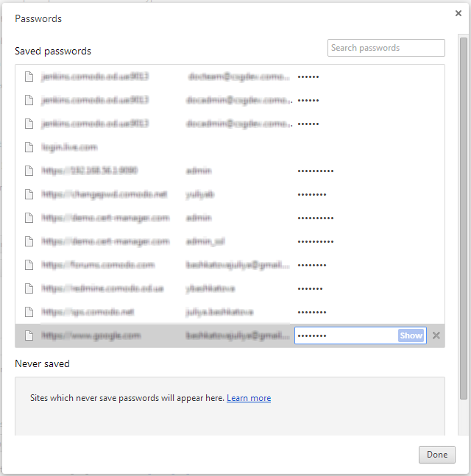The image size is (471, 476).
Task: Focus the Search passwords field
Action: 386,48
